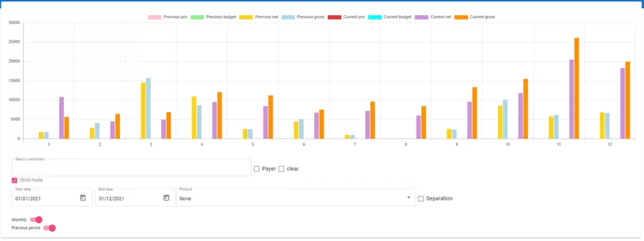
Task: Click month 12 Previous net yellow bar
Action: 602,126
